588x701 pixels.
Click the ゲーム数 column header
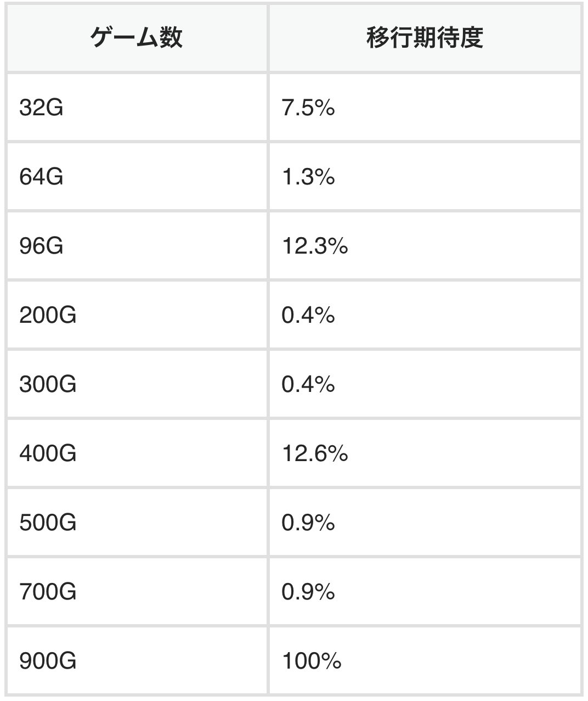137,38
